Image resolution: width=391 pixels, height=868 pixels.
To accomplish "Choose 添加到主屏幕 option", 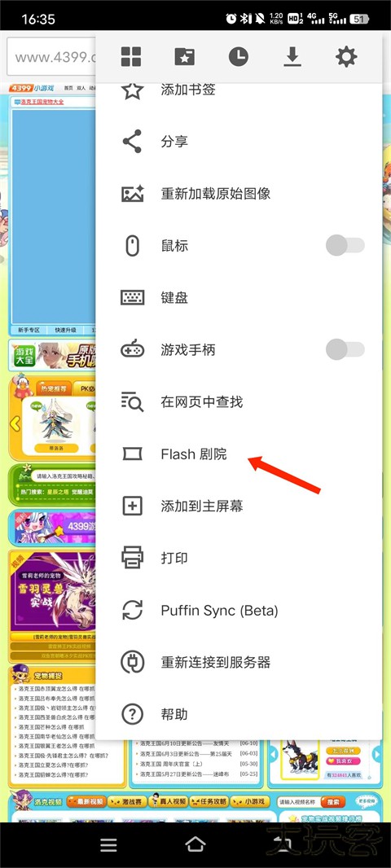I will (x=239, y=506).
